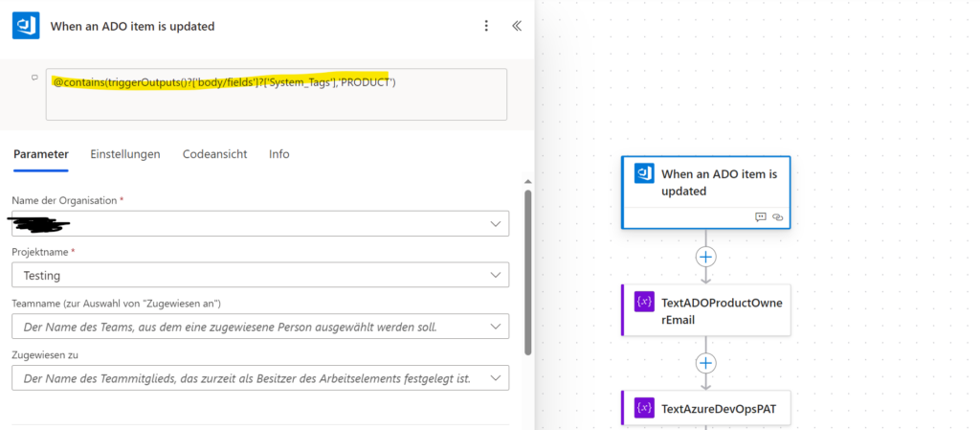Expand the Name der Organisation dropdown

[496, 224]
